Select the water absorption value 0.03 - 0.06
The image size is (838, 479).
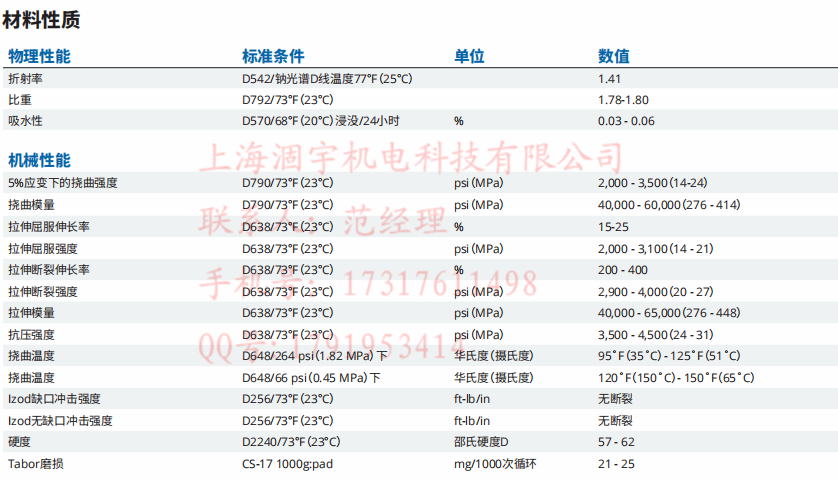(626, 121)
